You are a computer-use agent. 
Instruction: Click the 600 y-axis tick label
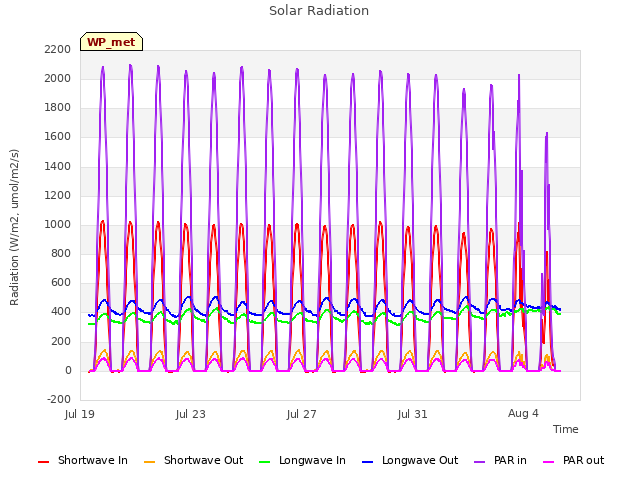point(61,282)
